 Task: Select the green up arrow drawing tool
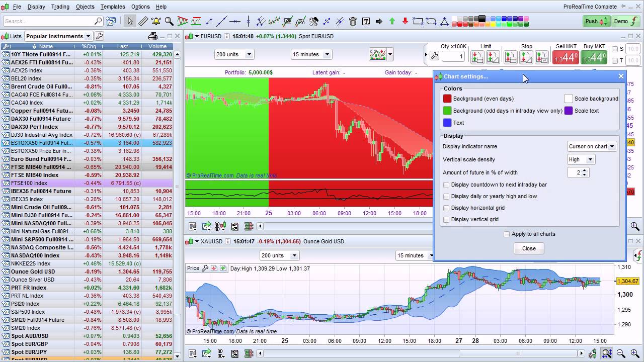392,21
